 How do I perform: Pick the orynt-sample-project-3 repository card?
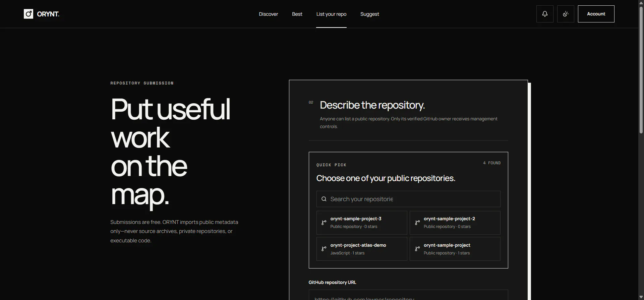click(x=362, y=223)
